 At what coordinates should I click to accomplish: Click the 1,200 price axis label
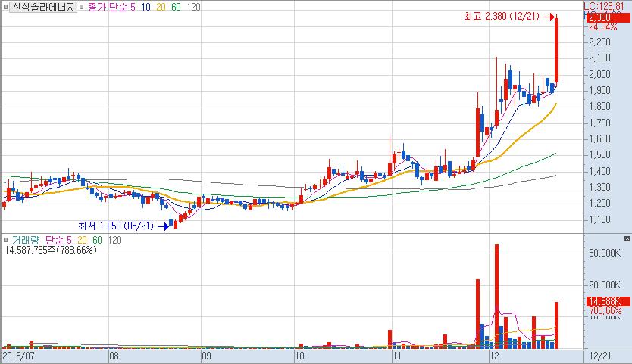[599, 204]
